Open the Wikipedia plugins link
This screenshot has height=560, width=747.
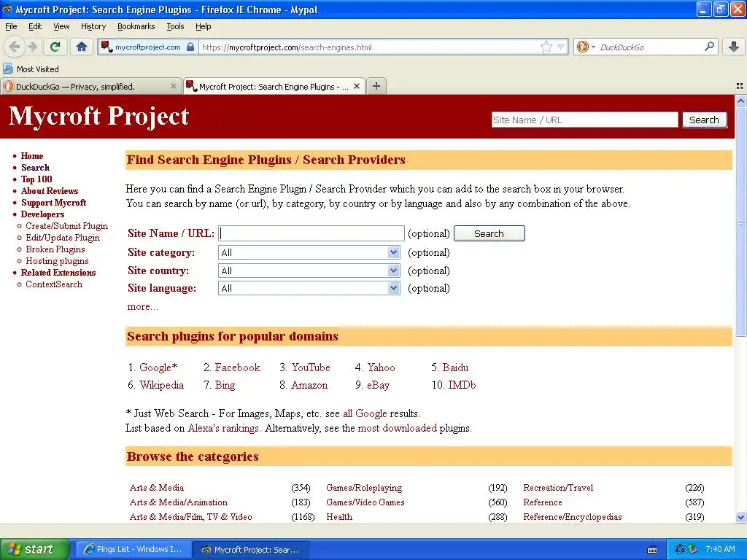tap(161, 385)
